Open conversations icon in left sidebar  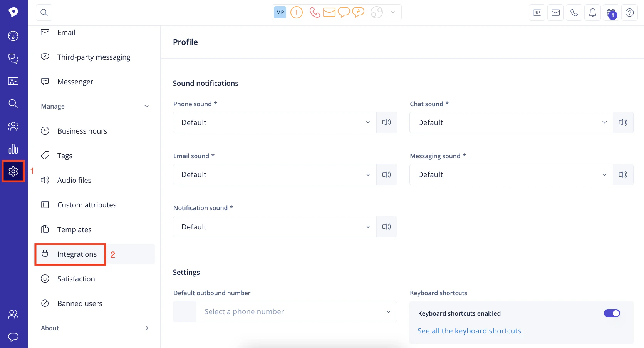[13, 58]
